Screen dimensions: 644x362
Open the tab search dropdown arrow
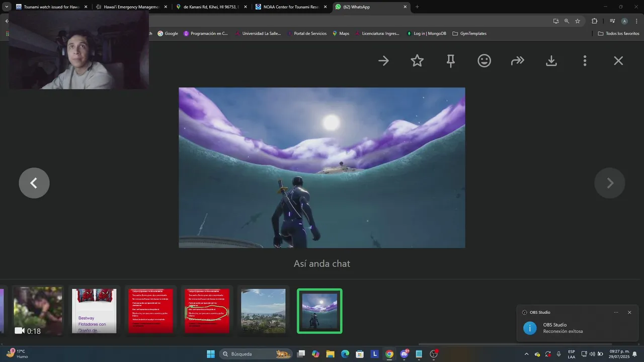point(7,7)
